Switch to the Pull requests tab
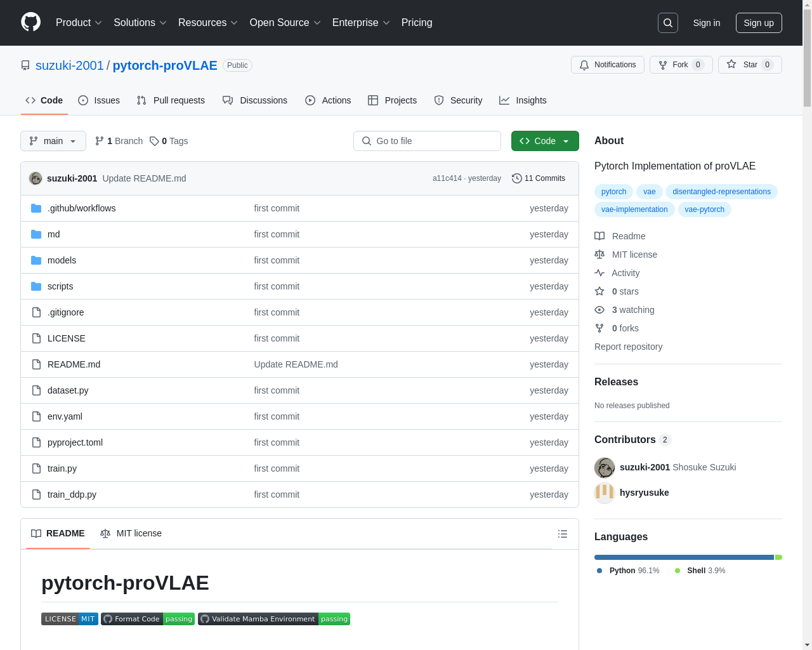This screenshot has width=812, height=650. (171, 100)
